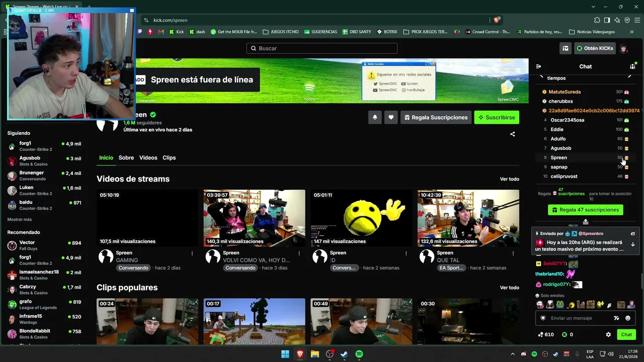Open options menu for the QUE TAL video
The height and width of the screenshot is (362, 644).
(513, 253)
